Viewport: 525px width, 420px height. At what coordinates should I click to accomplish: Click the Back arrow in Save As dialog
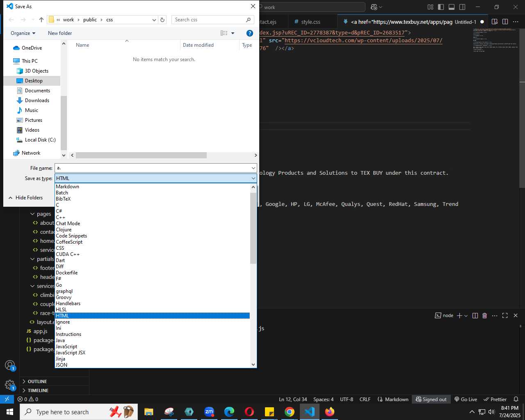[x=11, y=20]
